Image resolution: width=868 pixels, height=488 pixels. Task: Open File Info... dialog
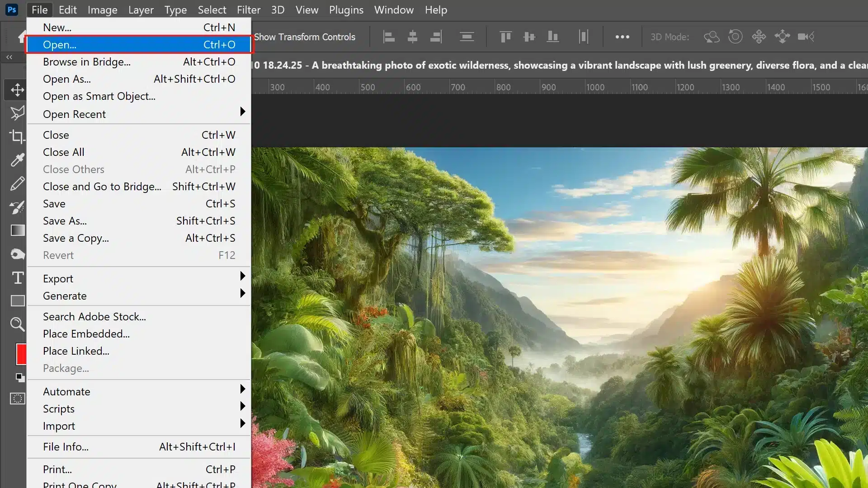139,446
